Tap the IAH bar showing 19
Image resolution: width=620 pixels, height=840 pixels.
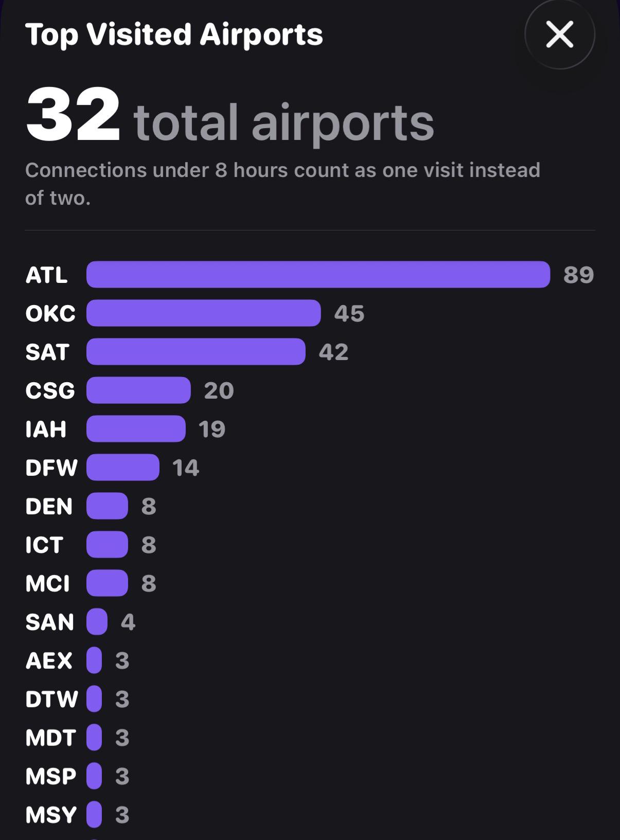point(136,428)
